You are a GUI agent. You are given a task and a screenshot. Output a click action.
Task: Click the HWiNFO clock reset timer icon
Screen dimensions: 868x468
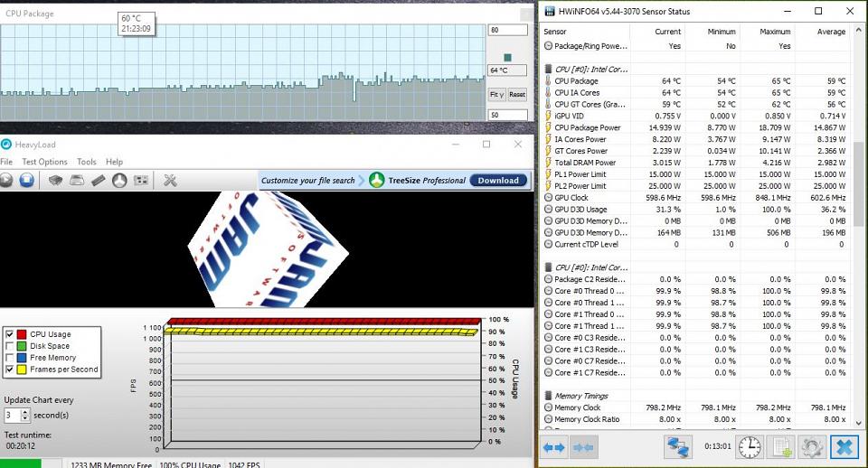[x=750, y=447]
